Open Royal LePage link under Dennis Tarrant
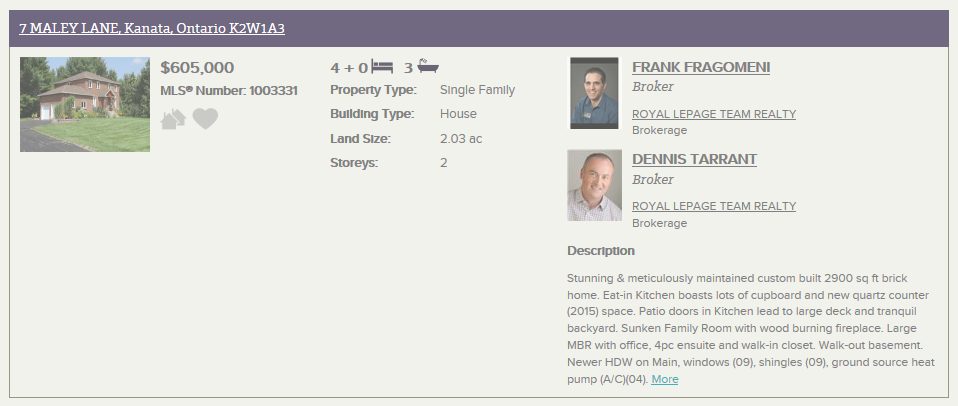This screenshot has width=958, height=406. (714, 206)
